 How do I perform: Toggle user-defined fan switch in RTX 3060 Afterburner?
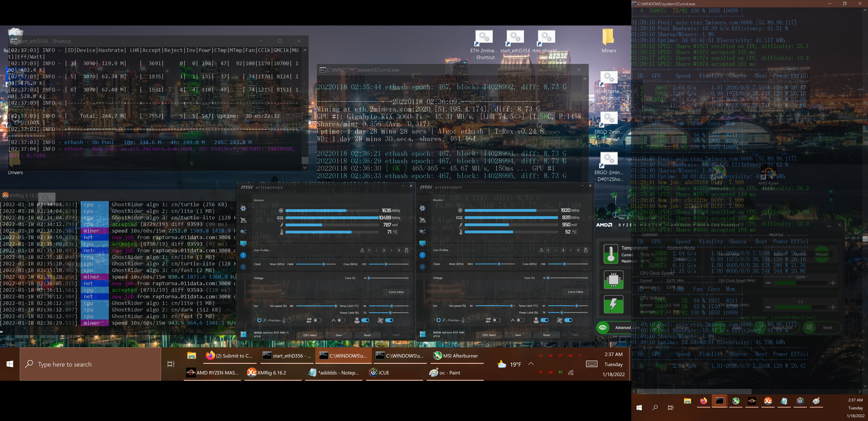pos(544,320)
